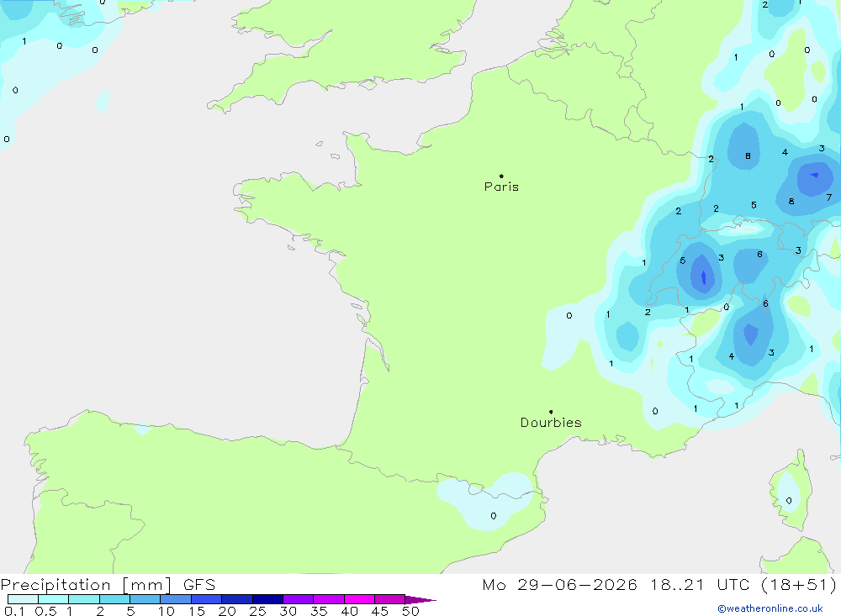Screen dimensions: 841x616
Task: Open the weatheronline.co.uk copyright link
Action: [770, 608]
